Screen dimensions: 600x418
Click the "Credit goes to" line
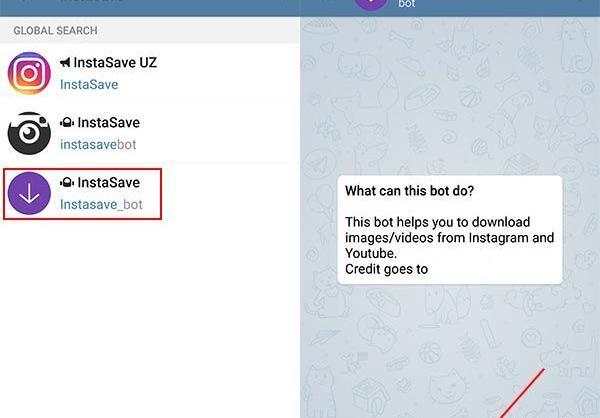tap(386, 269)
